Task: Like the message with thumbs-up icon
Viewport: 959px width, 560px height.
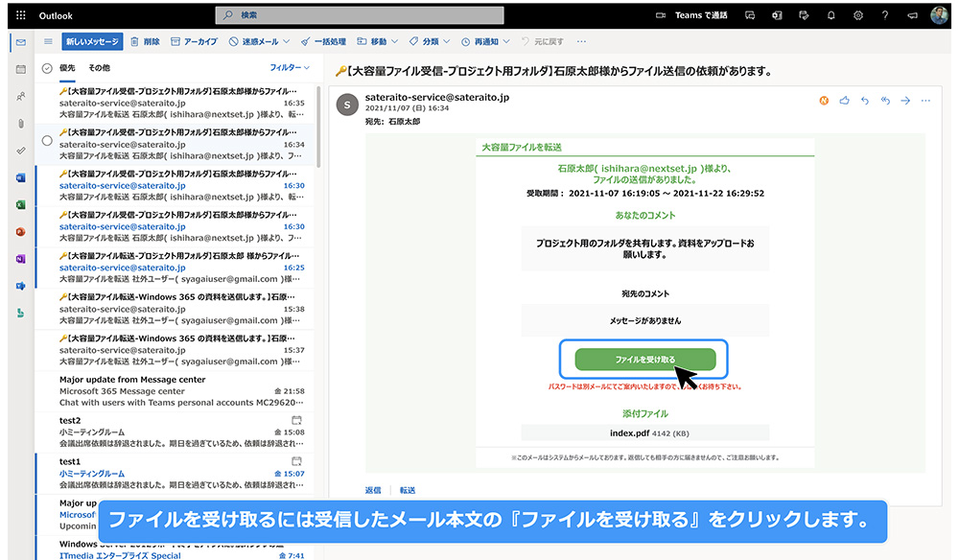Action: (845, 101)
